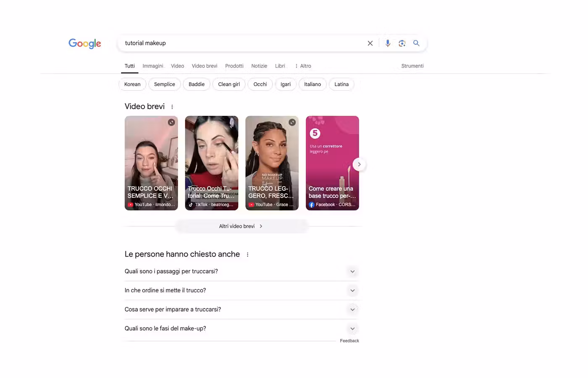
Task: Switch to the Video tab
Action: click(x=178, y=66)
